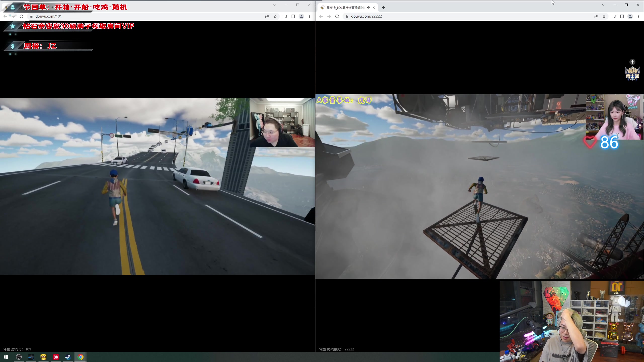Open Steam from the taskbar
Viewport: 644px width, 362px height.
(68, 357)
